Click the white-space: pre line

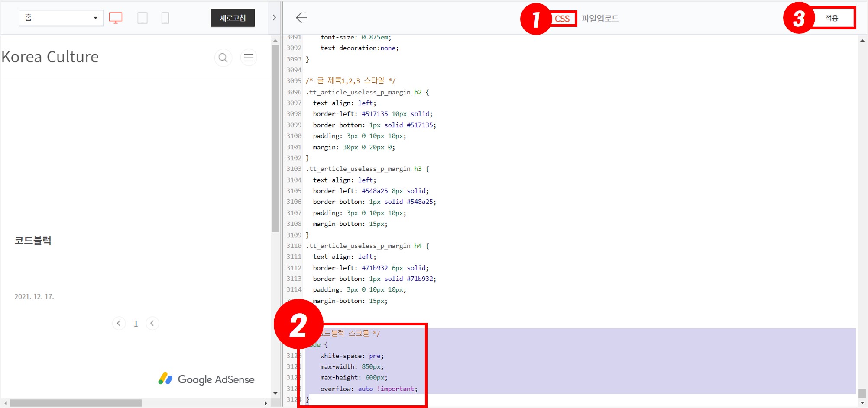pyautogui.click(x=352, y=356)
